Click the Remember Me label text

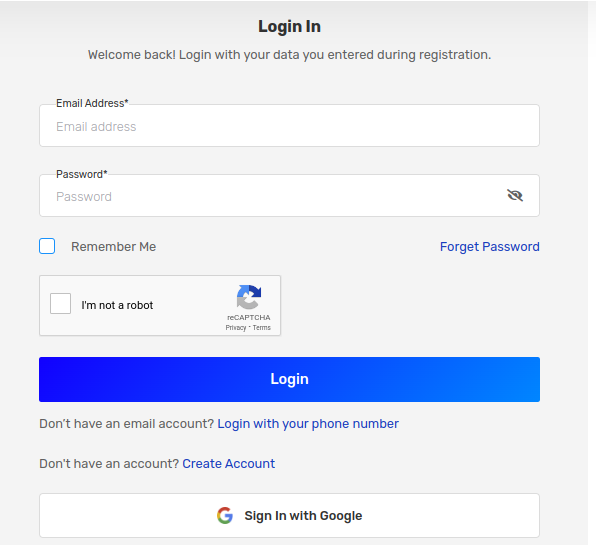(114, 247)
